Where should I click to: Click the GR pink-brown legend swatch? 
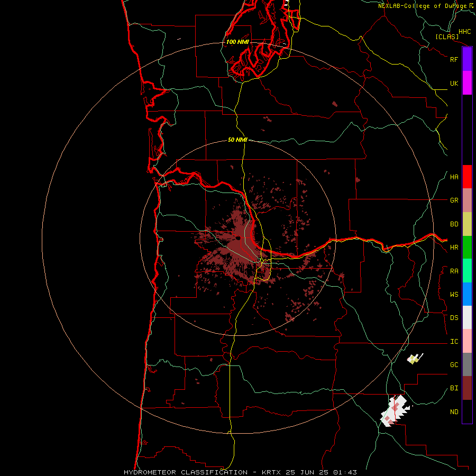467,200
